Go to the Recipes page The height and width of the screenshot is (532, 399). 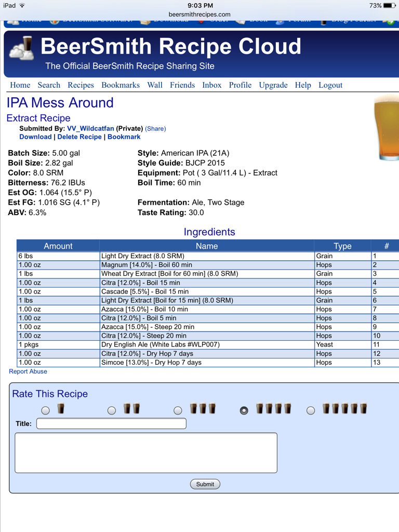tap(81, 85)
